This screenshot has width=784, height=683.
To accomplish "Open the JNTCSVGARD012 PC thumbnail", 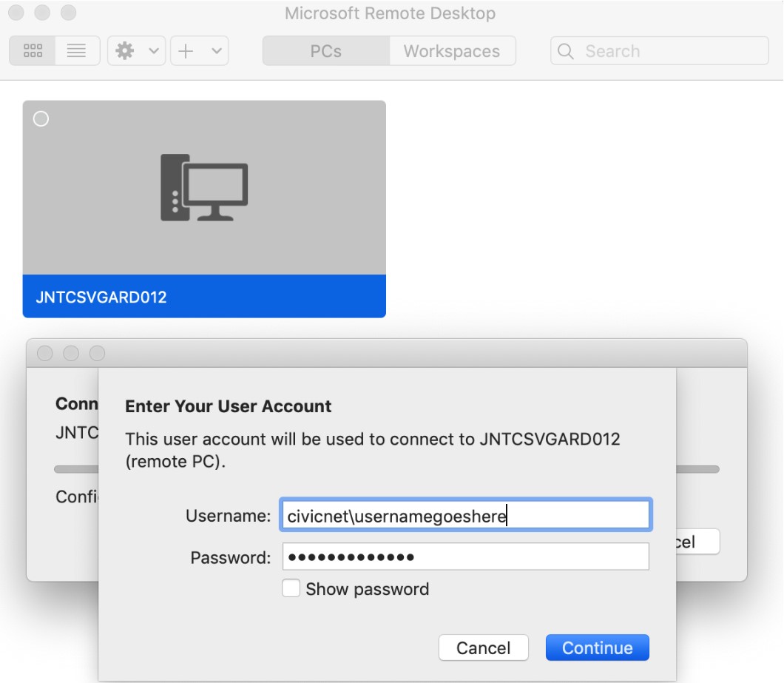I will [x=204, y=209].
